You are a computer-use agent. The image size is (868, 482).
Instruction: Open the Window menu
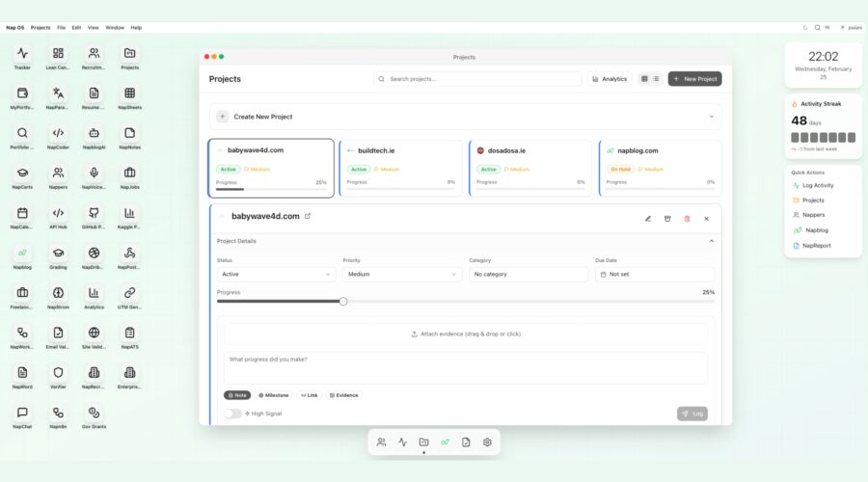coord(115,28)
